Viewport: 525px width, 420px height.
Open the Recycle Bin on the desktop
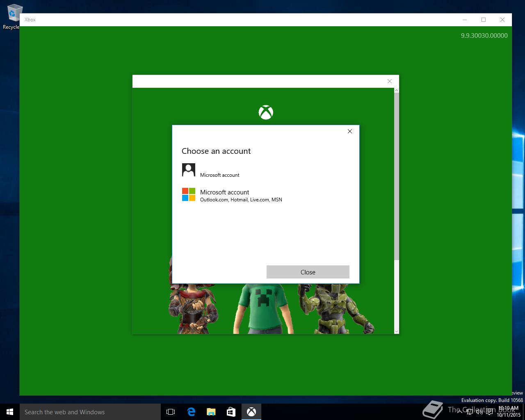(x=12, y=17)
